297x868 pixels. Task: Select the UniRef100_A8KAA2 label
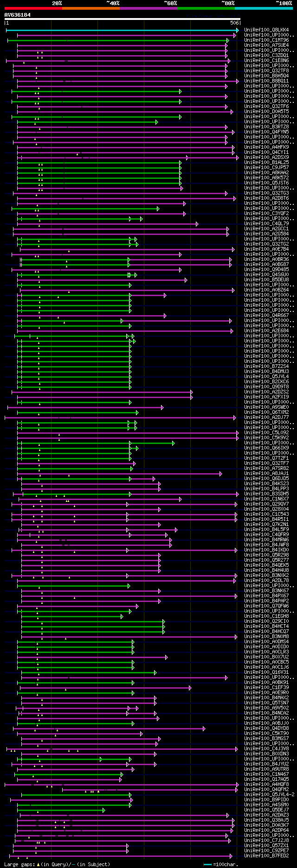click(266, 173)
